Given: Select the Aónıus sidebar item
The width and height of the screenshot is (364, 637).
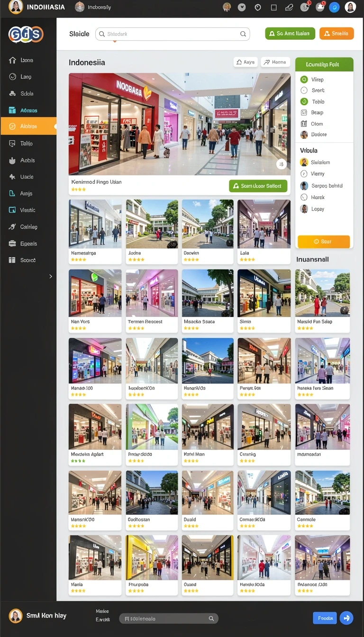Looking at the screenshot, I should (x=28, y=110).
